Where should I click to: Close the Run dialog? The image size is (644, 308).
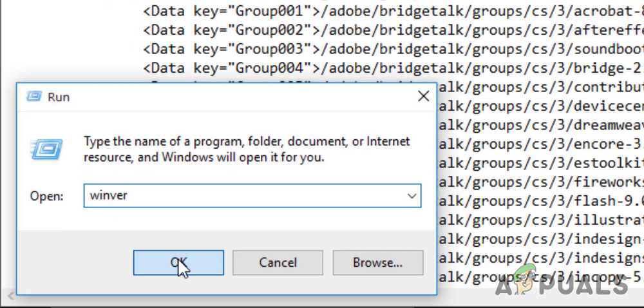423,97
